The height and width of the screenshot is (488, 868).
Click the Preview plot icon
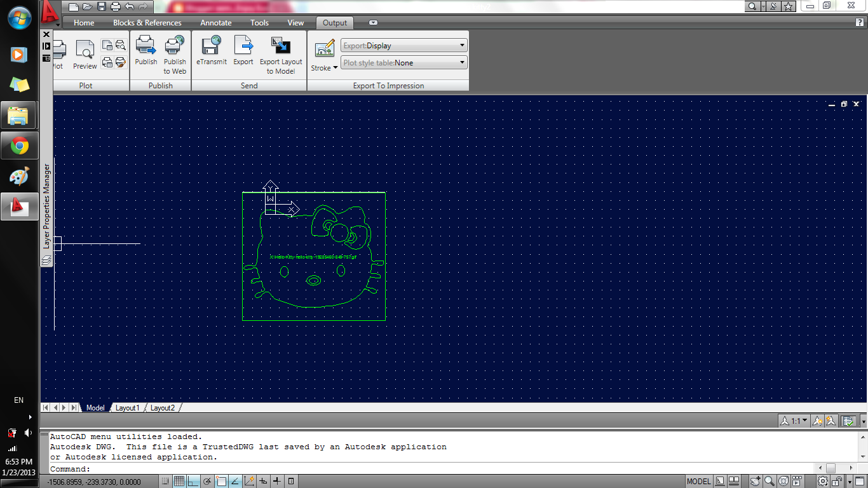(x=85, y=53)
